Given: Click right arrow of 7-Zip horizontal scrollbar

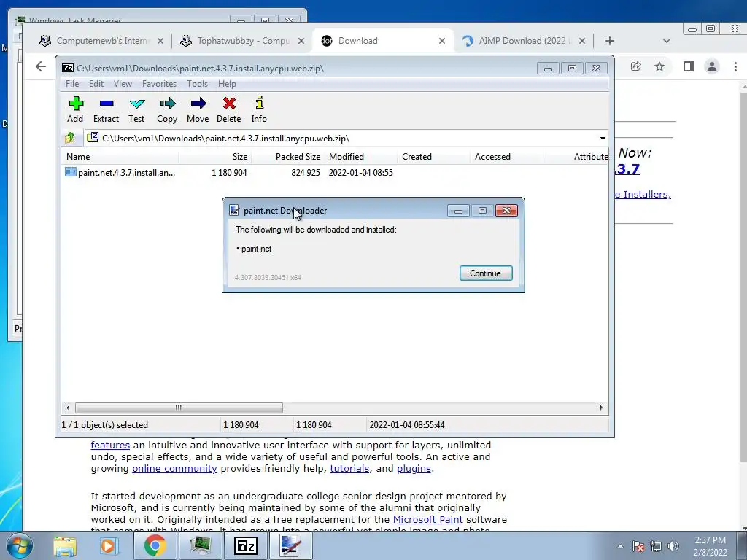Looking at the screenshot, I should (601, 408).
